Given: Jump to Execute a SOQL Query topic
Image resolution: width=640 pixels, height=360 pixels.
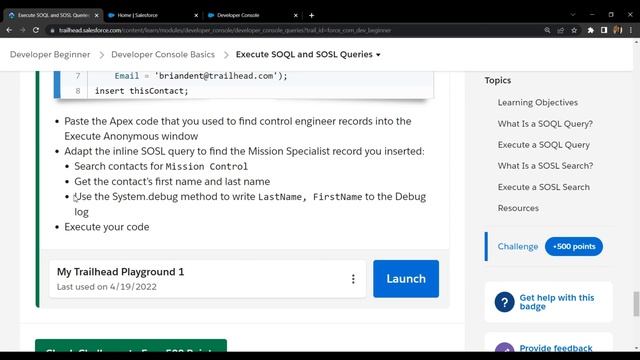Looking at the screenshot, I should (544, 145).
